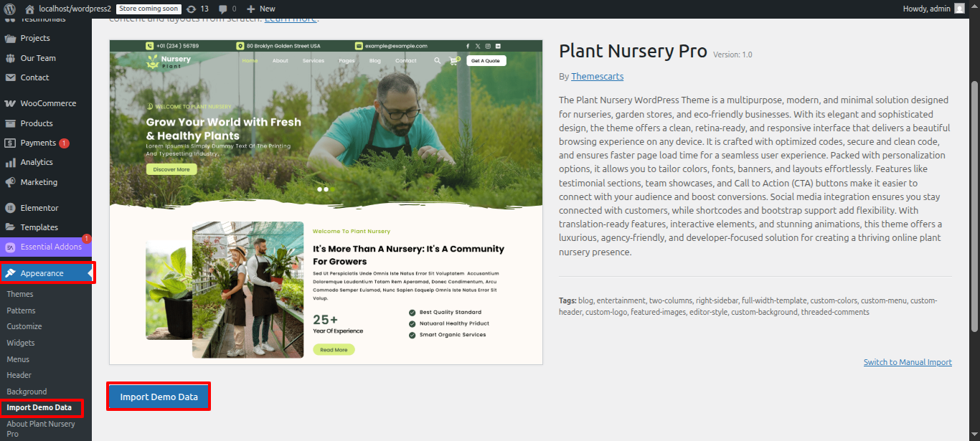This screenshot has height=441, width=980.
Task: Click the Import Demo Data button
Action: click(159, 397)
